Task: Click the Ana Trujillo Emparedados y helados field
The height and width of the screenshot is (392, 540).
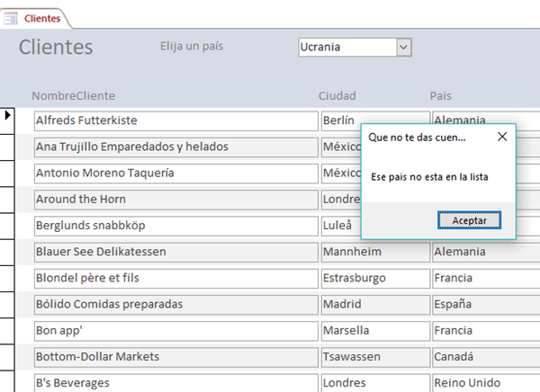Action: coord(176,147)
